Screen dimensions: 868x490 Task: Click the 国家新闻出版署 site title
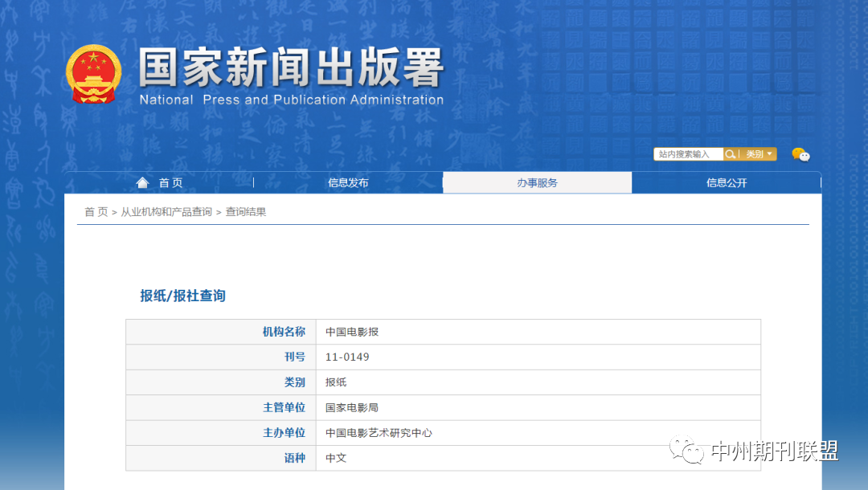click(291, 67)
